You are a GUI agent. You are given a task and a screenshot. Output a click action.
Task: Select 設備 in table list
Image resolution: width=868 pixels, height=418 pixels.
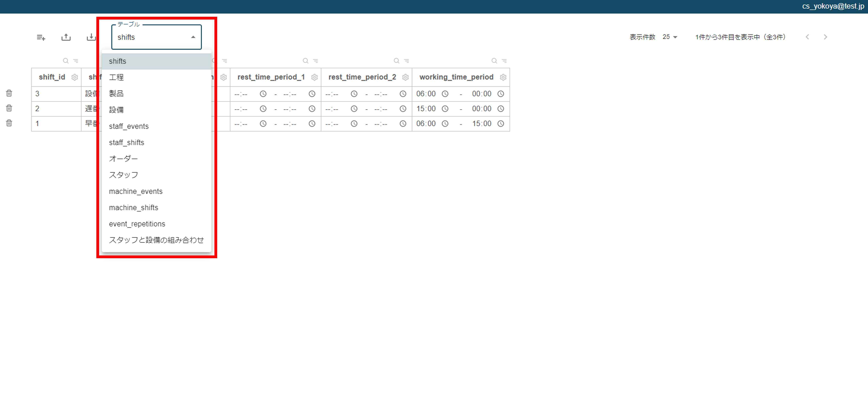(x=156, y=110)
